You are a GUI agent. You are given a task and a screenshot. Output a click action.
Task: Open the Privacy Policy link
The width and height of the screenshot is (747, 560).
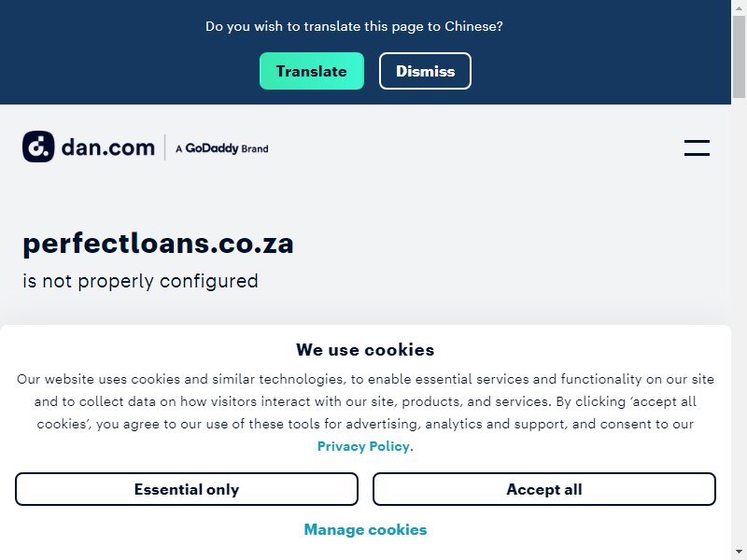point(363,446)
